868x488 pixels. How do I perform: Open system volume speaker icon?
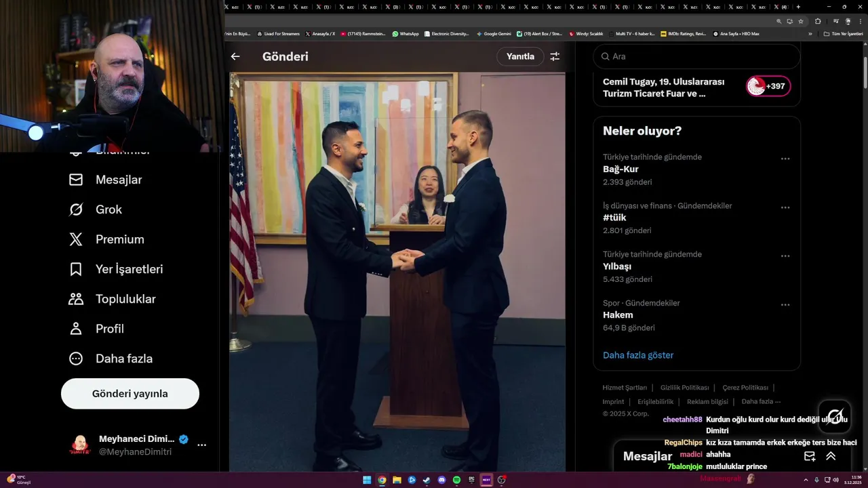click(x=835, y=480)
